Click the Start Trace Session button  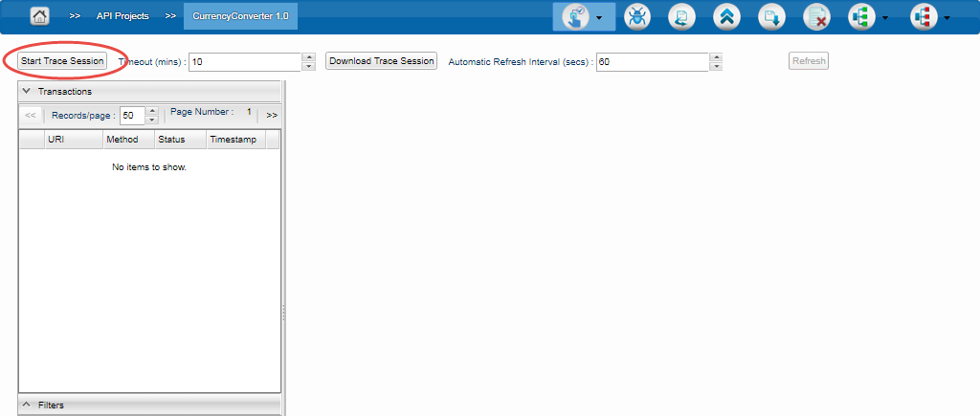tap(62, 60)
